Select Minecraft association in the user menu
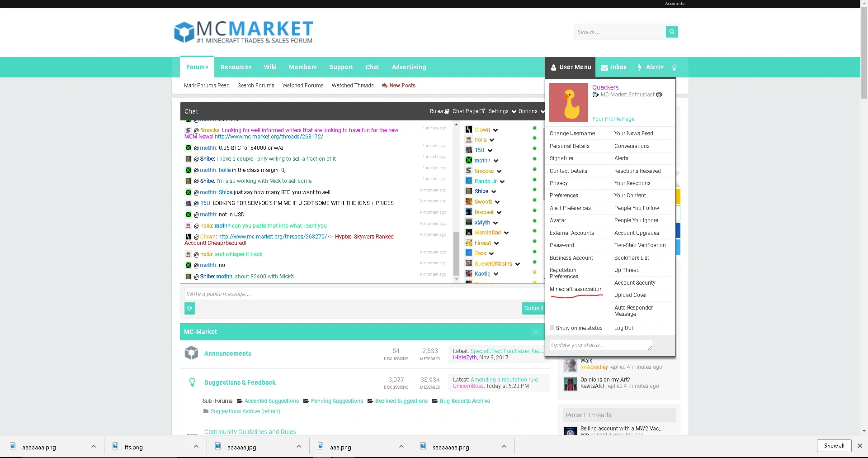This screenshot has height=458, width=868. 576,289
